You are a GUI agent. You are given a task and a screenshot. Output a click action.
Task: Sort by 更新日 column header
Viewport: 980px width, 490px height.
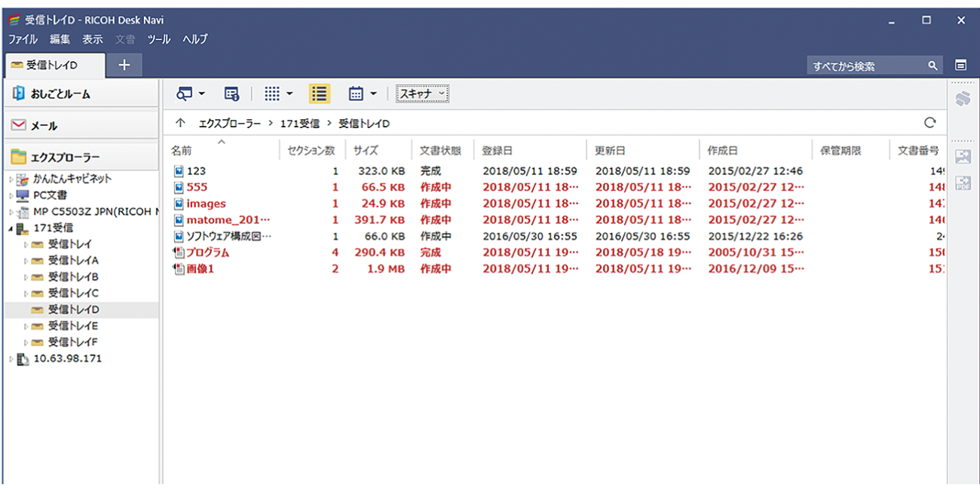click(642, 150)
